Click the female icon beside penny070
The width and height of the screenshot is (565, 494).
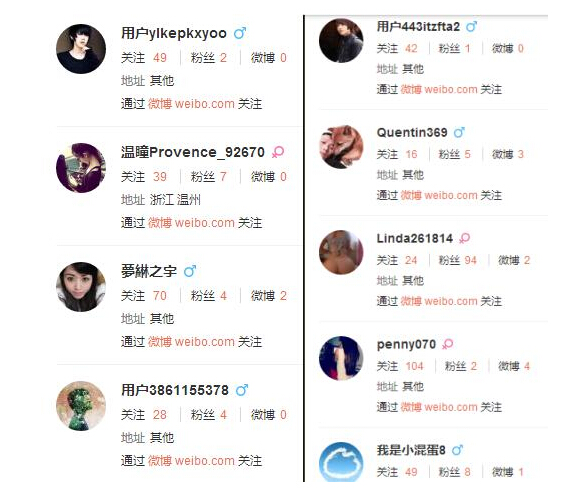[448, 344]
